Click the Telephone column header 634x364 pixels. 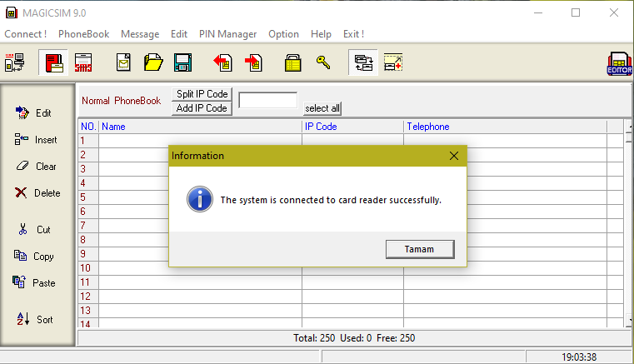pyautogui.click(x=505, y=127)
